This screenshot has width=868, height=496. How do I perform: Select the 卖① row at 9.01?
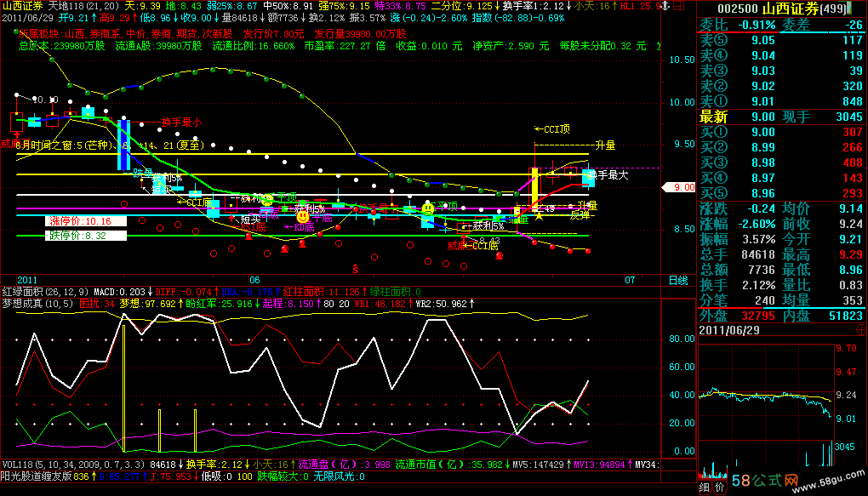pyautogui.click(x=781, y=102)
